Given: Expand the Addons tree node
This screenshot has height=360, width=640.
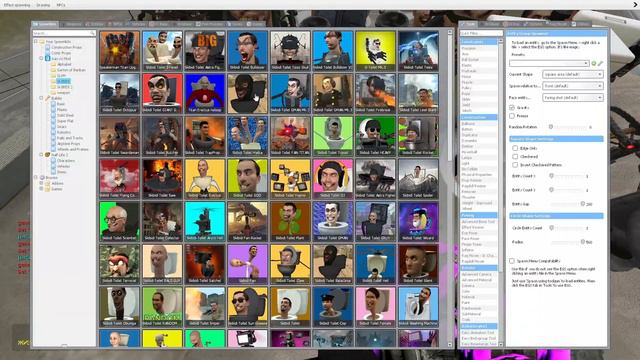Looking at the screenshot, I should pyautogui.click(x=41, y=183).
